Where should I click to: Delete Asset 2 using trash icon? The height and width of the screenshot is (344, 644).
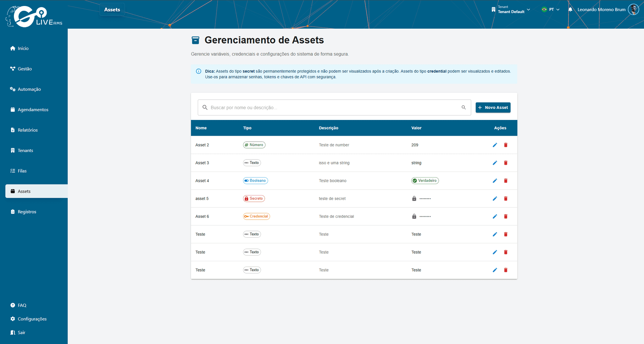(x=506, y=145)
